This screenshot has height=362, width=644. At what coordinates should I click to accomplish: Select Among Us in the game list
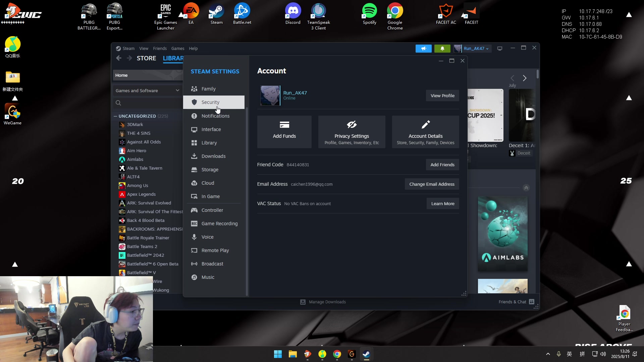coord(138,186)
